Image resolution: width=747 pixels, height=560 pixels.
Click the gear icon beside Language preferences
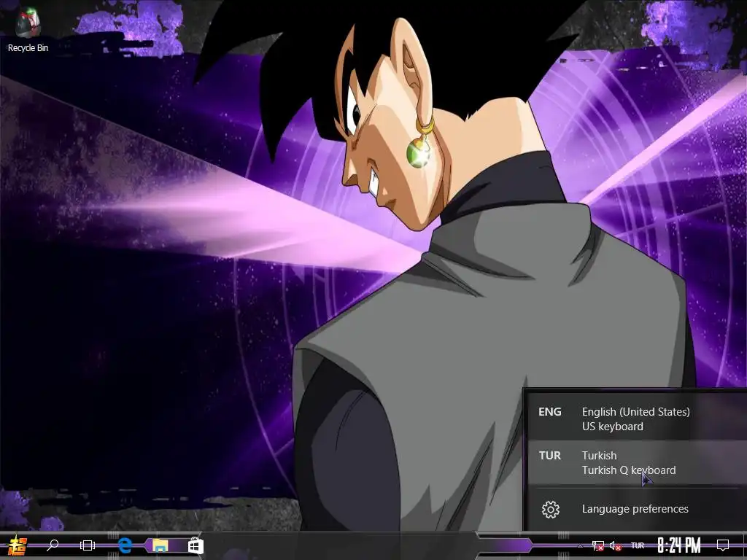point(551,510)
